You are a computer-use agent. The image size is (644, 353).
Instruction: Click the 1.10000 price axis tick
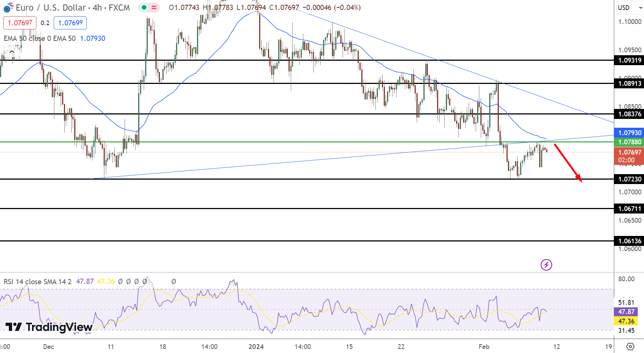click(x=630, y=22)
